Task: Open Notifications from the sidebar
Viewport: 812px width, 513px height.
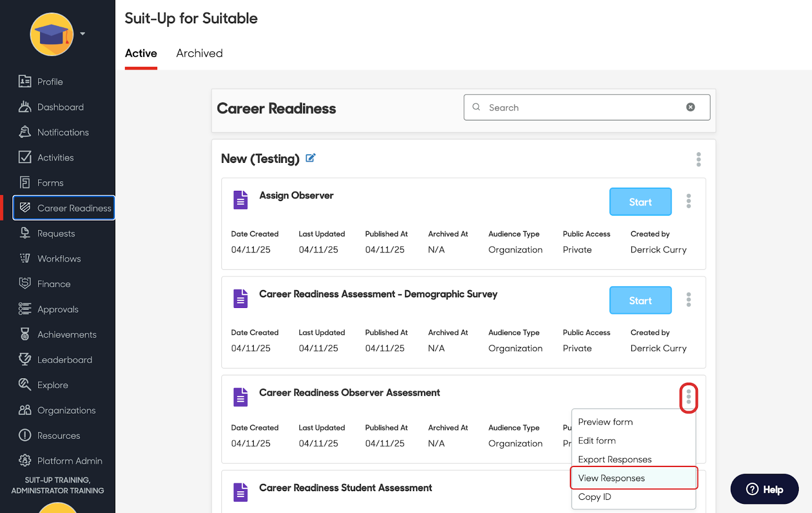Action: 53,132
